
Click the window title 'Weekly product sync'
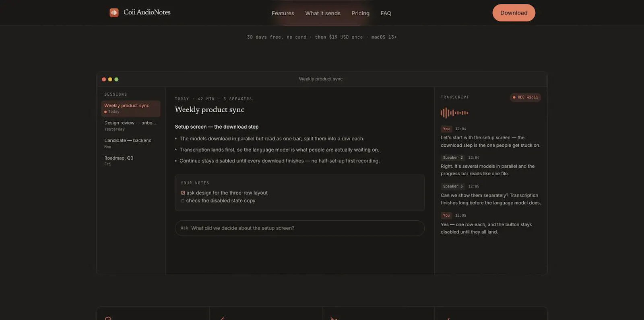pos(321,79)
